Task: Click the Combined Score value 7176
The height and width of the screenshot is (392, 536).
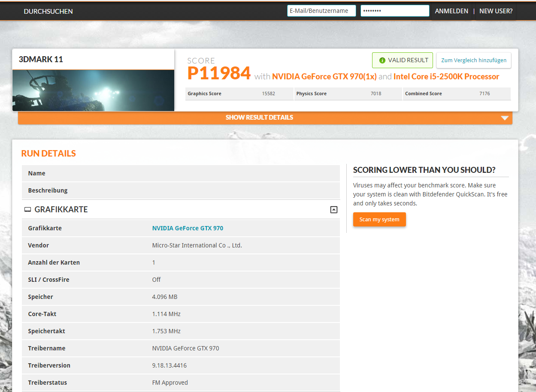Action: pos(485,93)
